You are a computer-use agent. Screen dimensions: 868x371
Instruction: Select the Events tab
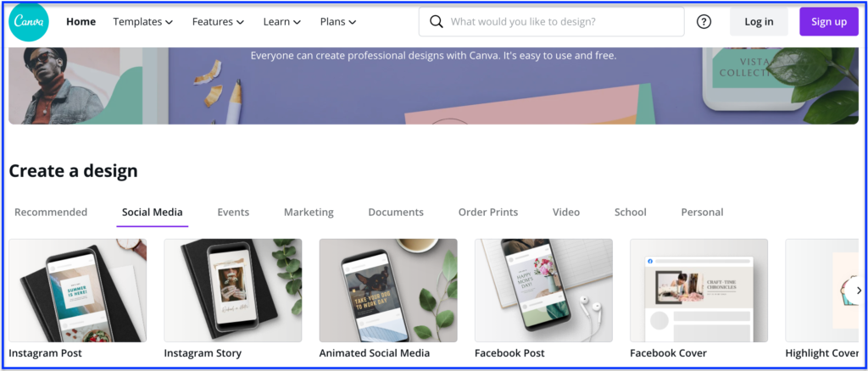[233, 213]
